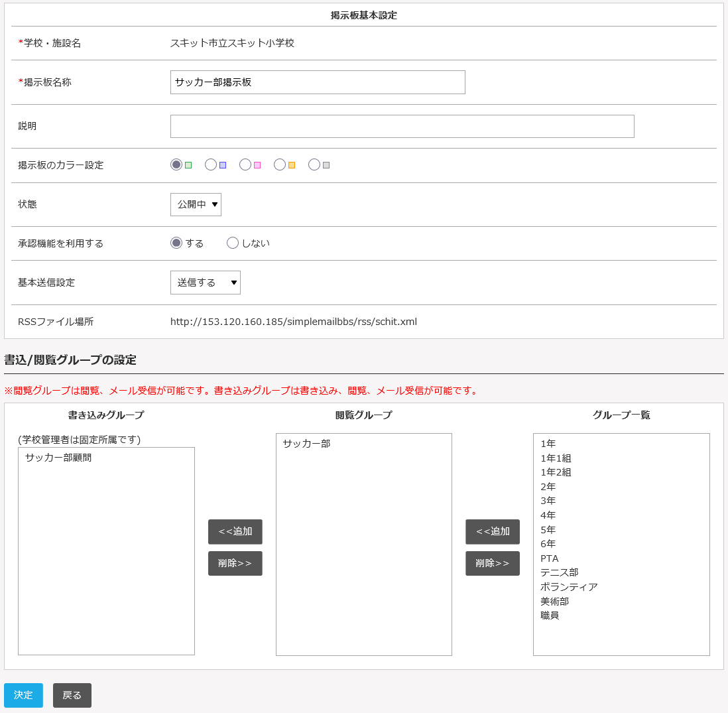Click 削除 button beside the writing group list
The width and height of the screenshot is (728, 713).
[x=235, y=563]
